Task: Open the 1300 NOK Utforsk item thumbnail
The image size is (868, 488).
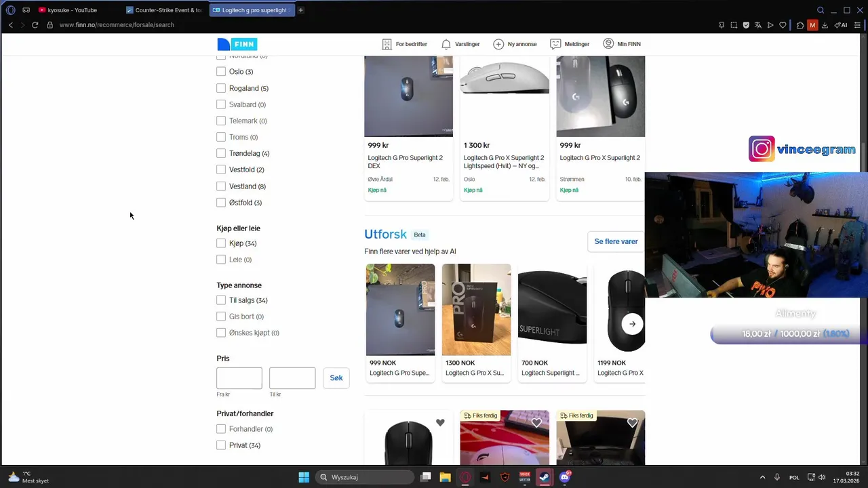Action: [476, 310]
